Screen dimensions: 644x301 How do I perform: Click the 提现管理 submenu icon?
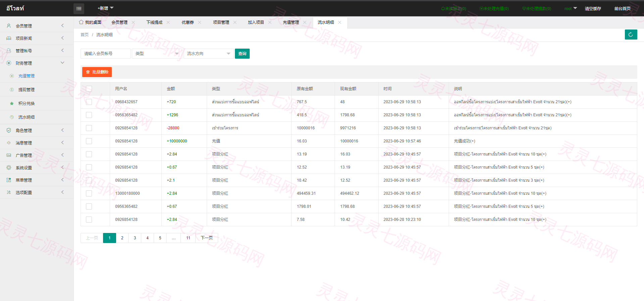[12, 90]
